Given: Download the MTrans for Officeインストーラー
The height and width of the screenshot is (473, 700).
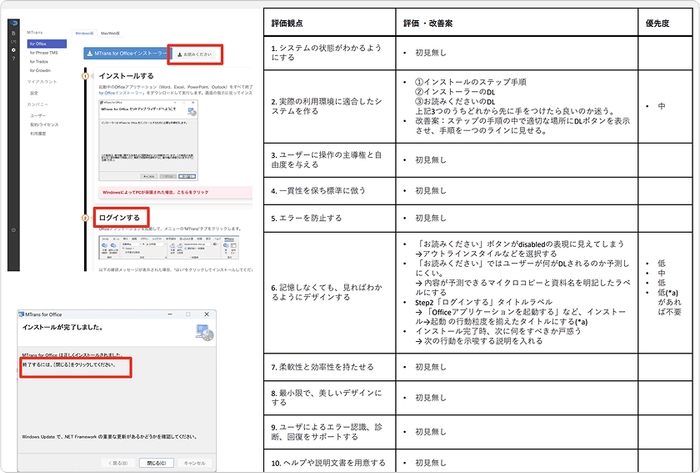Looking at the screenshot, I should point(124,52).
